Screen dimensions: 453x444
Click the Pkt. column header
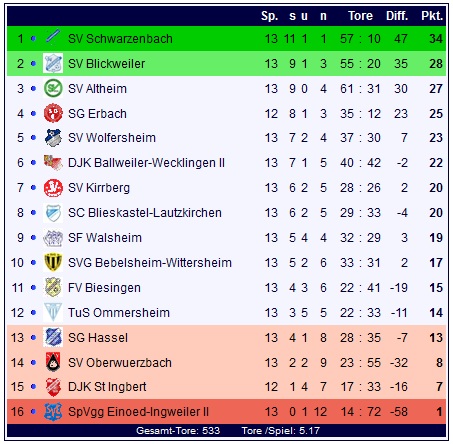[432, 16]
